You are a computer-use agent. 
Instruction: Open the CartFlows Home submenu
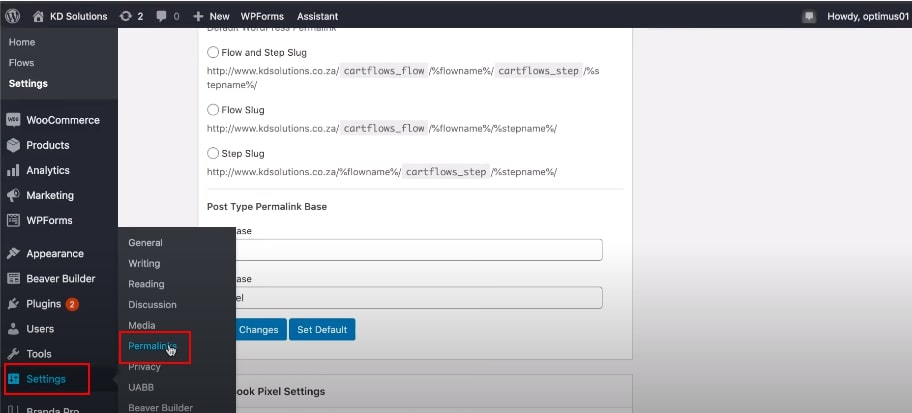[x=22, y=42]
